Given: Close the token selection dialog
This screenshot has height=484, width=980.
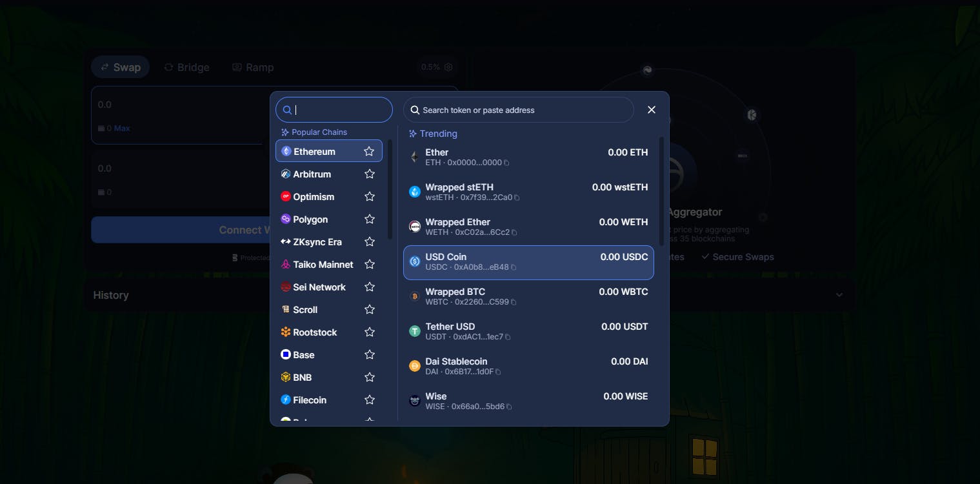Looking at the screenshot, I should [x=651, y=109].
